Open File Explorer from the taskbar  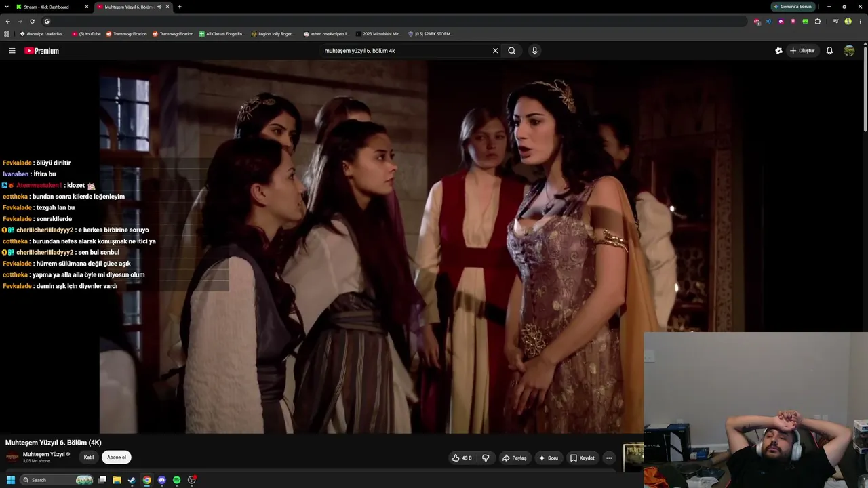[117, 480]
